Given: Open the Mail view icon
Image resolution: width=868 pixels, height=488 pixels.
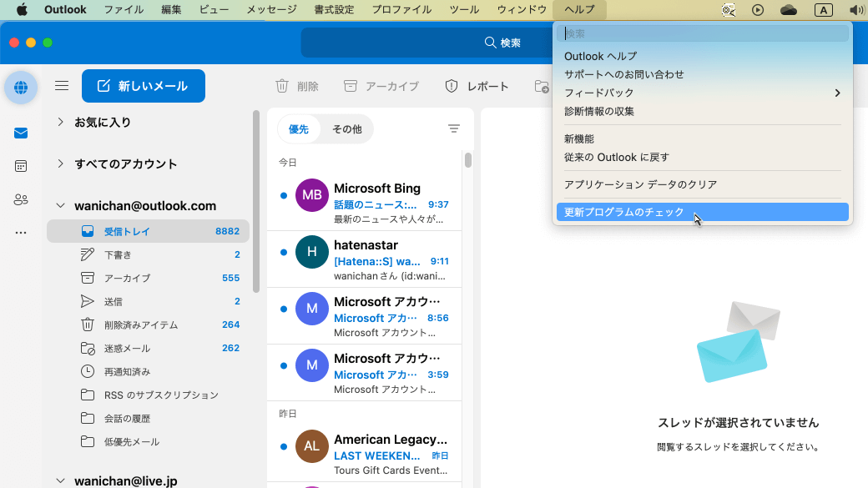Looking at the screenshot, I should 21,133.
